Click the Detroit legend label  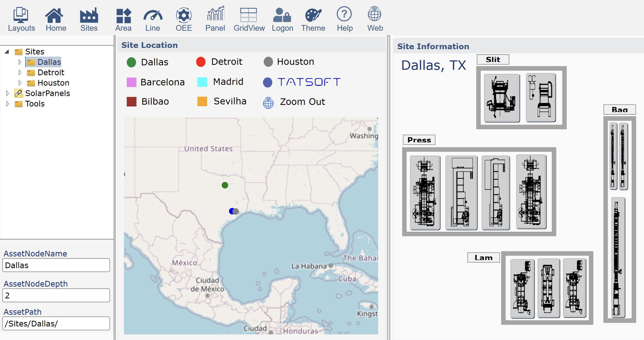point(227,62)
